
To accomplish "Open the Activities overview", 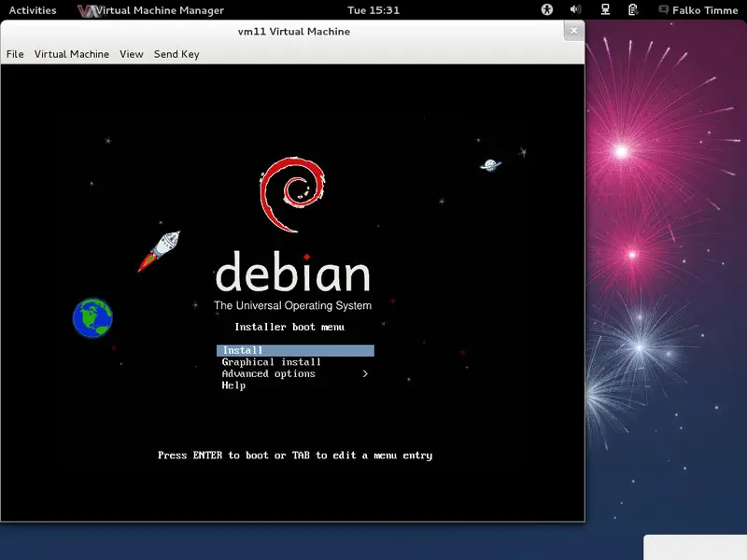I will [x=33, y=10].
